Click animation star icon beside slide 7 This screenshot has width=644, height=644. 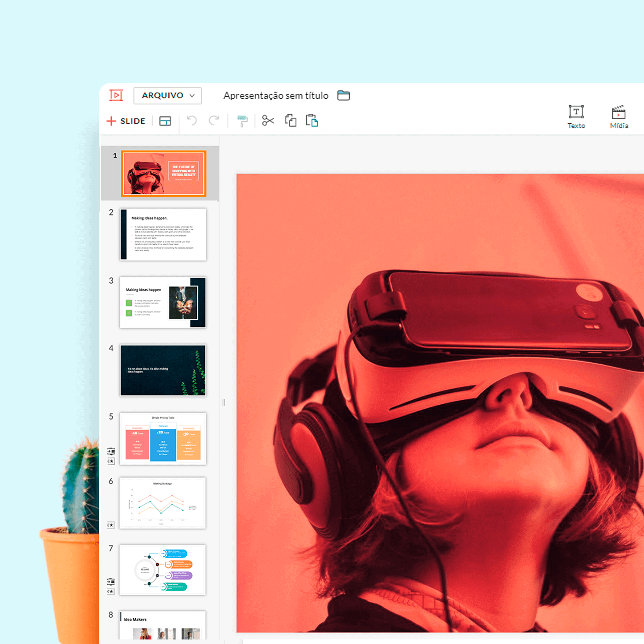click(111, 592)
